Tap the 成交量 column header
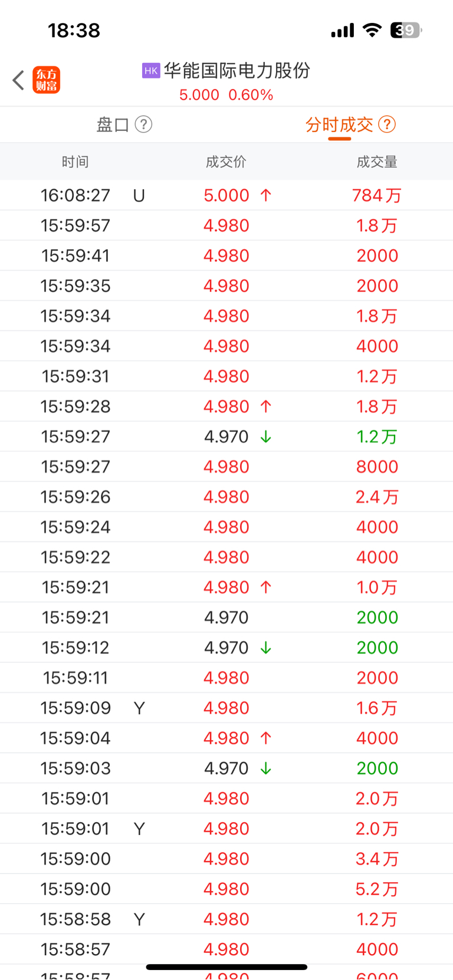453x980 pixels. pyautogui.click(x=377, y=162)
